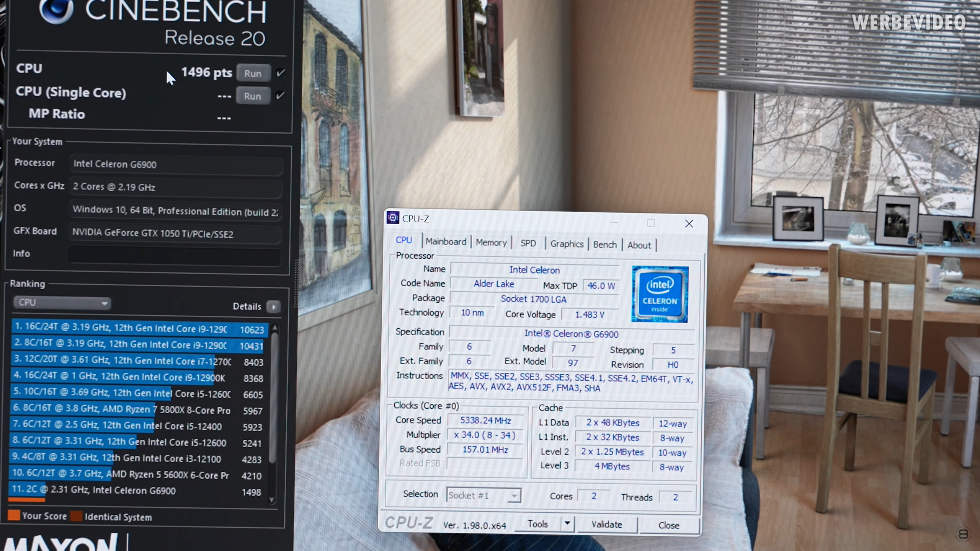Click the Validate button in CPU-Z
Viewport: 980px width, 551px height.
click(607, 524)
